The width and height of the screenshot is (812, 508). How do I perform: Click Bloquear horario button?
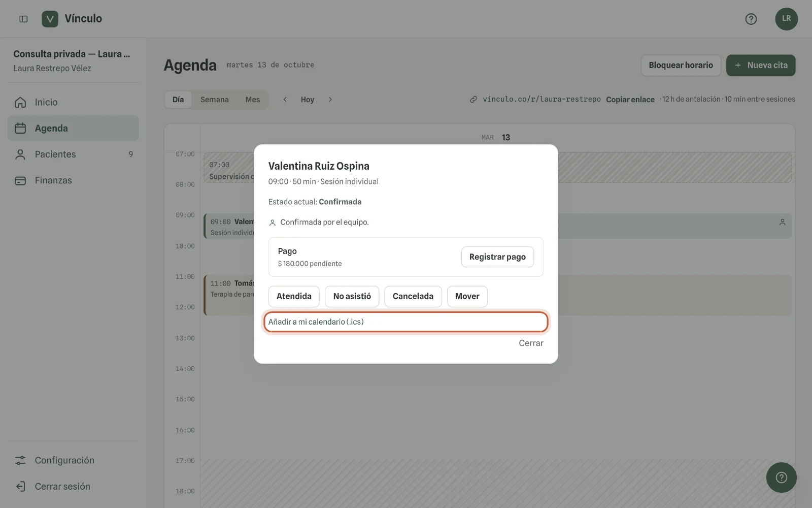click(x=681, y=65)
